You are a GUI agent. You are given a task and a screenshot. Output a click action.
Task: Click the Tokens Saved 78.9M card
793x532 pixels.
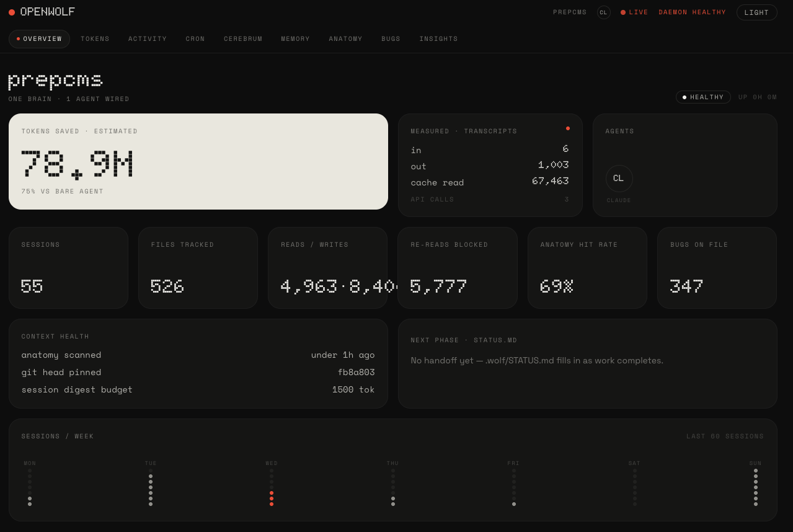click(x=198, y=162)
